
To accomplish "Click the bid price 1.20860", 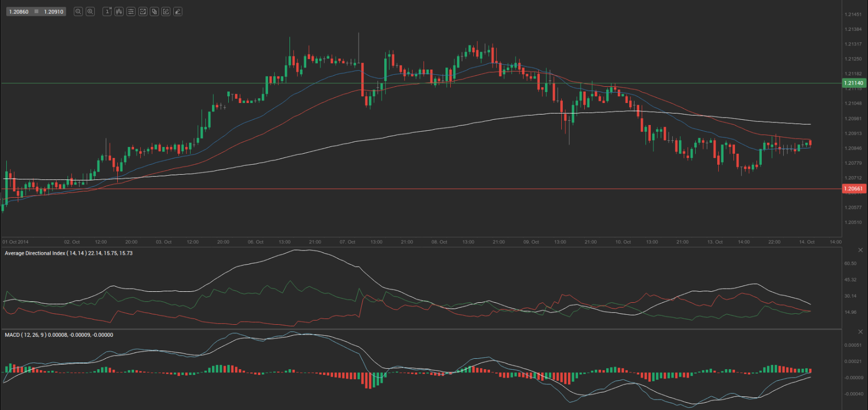I will (19, 12).
